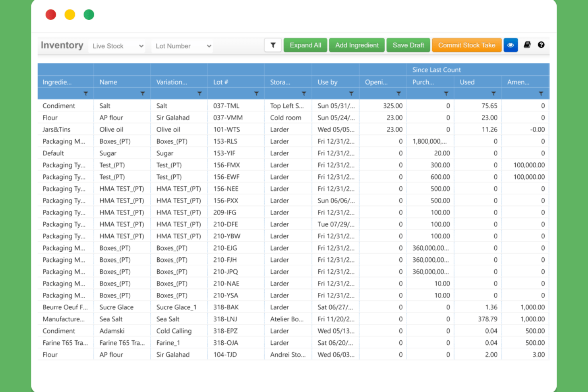The image size is (588, 392).
Task: Filter the Ingredient column
Action: pos(85,94)
